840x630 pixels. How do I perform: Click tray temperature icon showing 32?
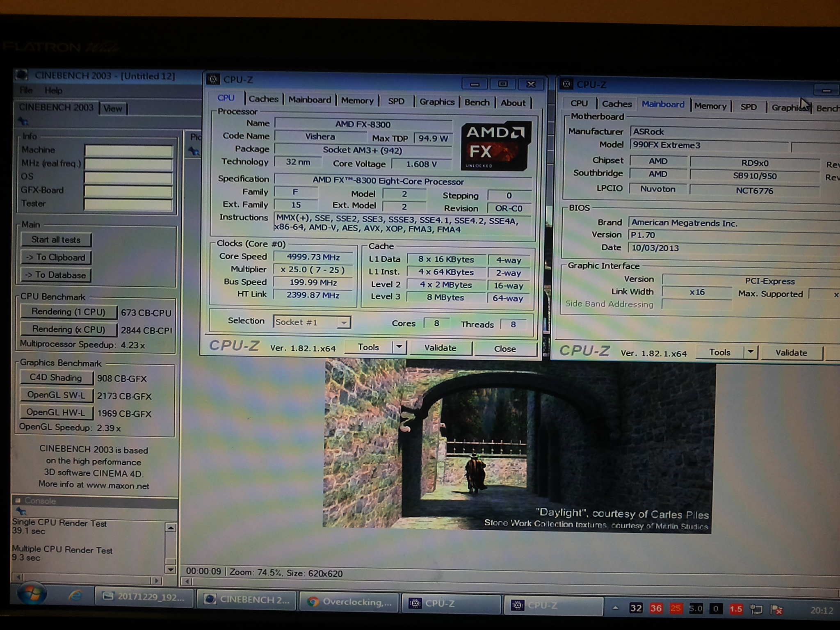pos(636,608)
